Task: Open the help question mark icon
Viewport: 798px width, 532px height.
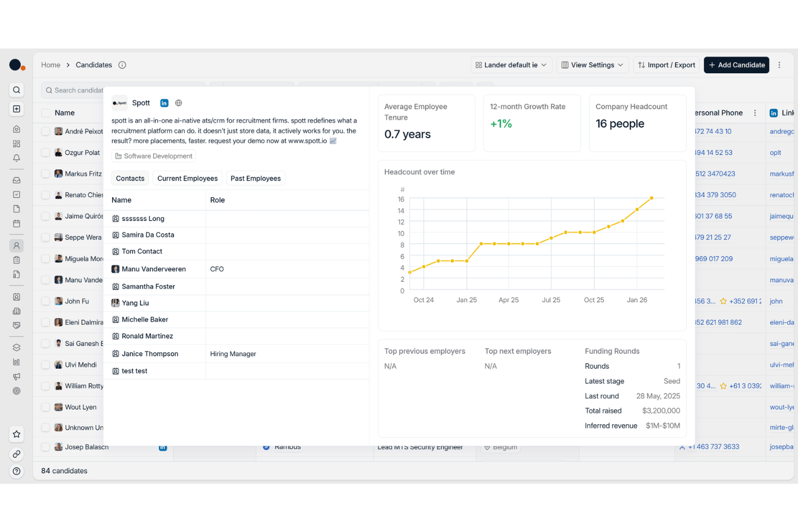Action: [x=17, y=471]
